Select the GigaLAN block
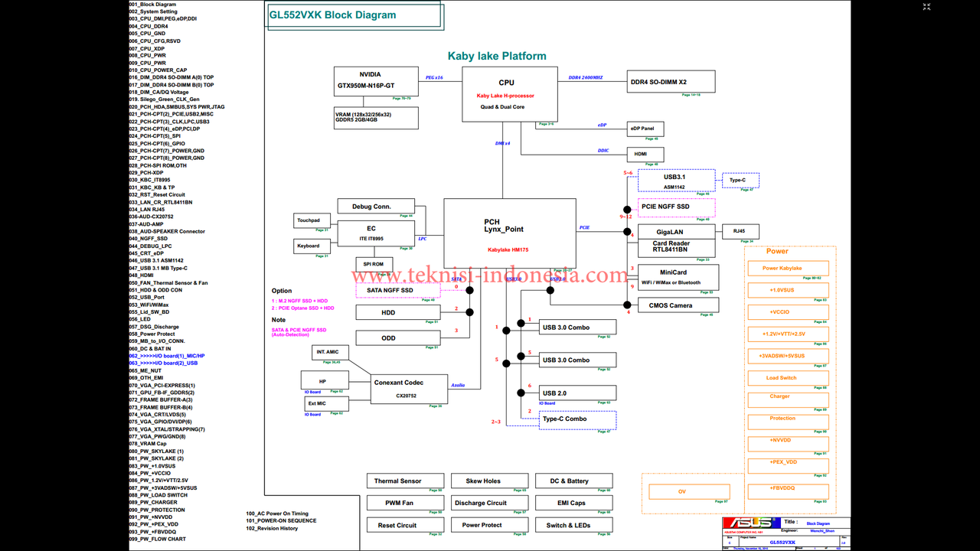 click(x=677, y=231)
